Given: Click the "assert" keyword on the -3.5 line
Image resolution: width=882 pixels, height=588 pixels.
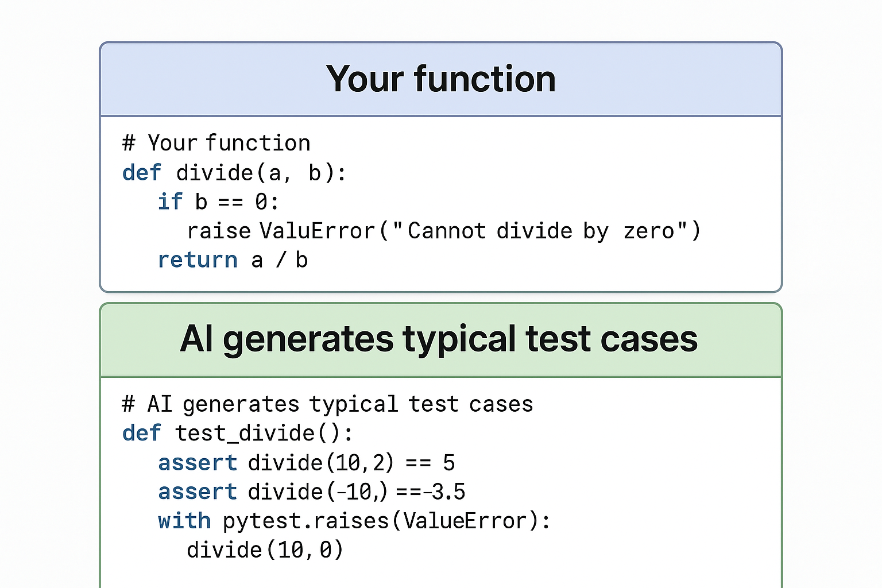Looking at the screenshot, I should point(198,492).
